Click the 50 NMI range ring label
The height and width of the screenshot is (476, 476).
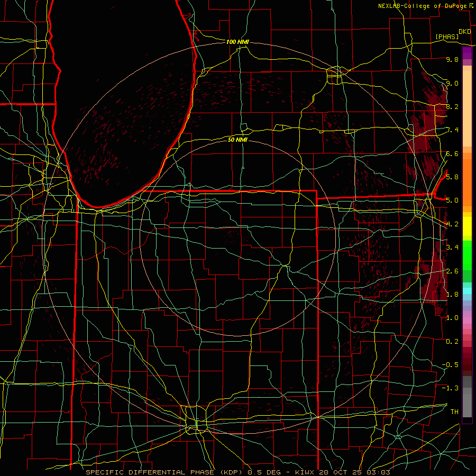pos(237,140)
